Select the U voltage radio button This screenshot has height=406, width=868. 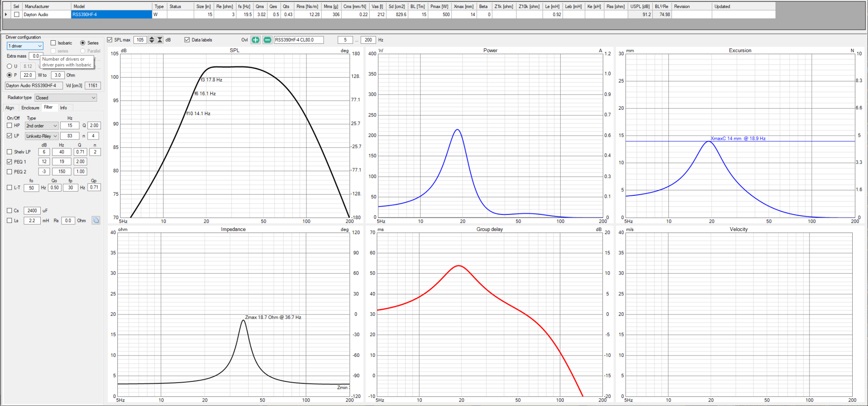coord(9,66)
